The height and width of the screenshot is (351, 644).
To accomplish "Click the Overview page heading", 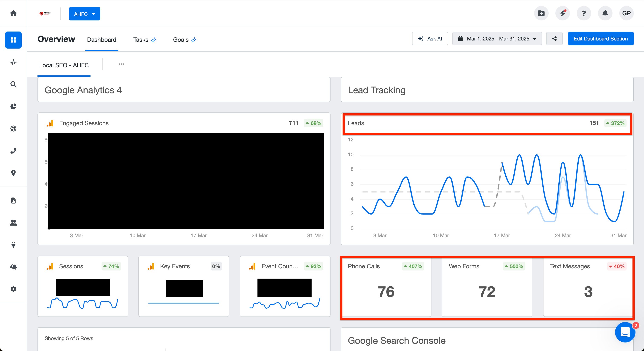I will tap(56, 39).
